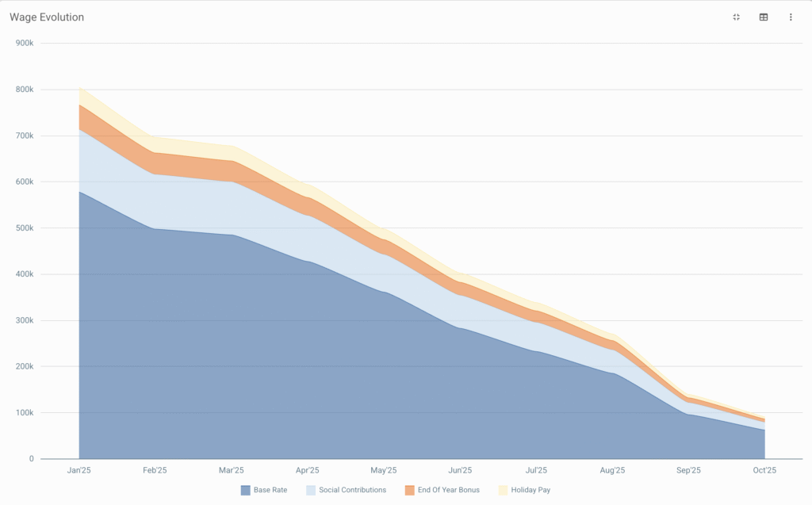Click the Oct'25 x-axis label
The width and height of the screenshot is (812, 505).
pos(764,470)
